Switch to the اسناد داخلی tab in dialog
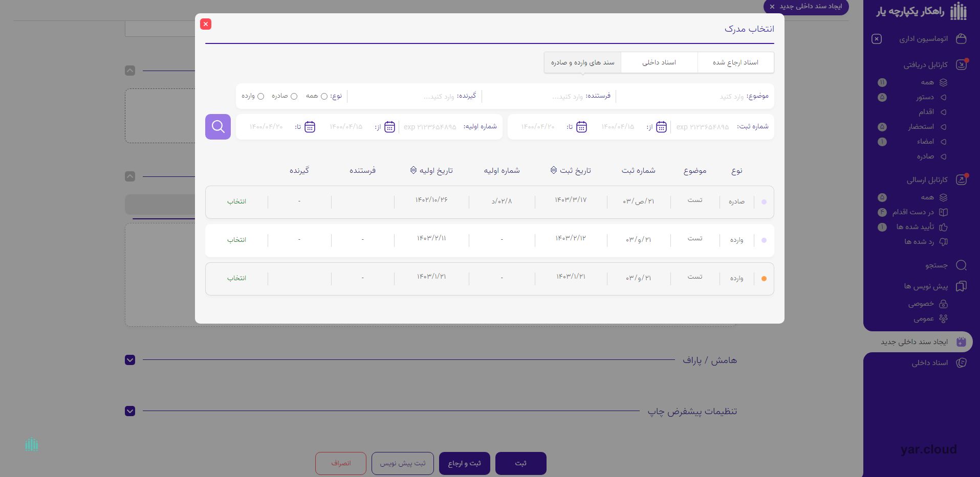This screenshot has width=980, height=477. 659,62
